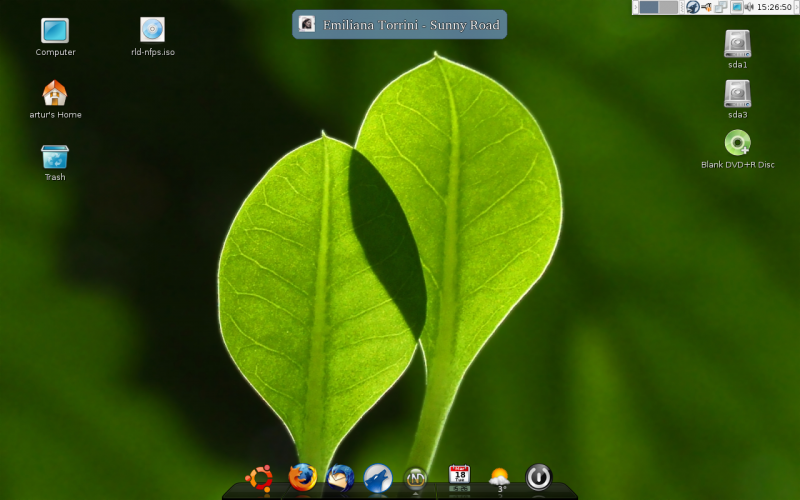The height and width of the screenshot is (500, 800).
Task: Open the Blank DVD+R Disc icon
Action: [737, 149]
